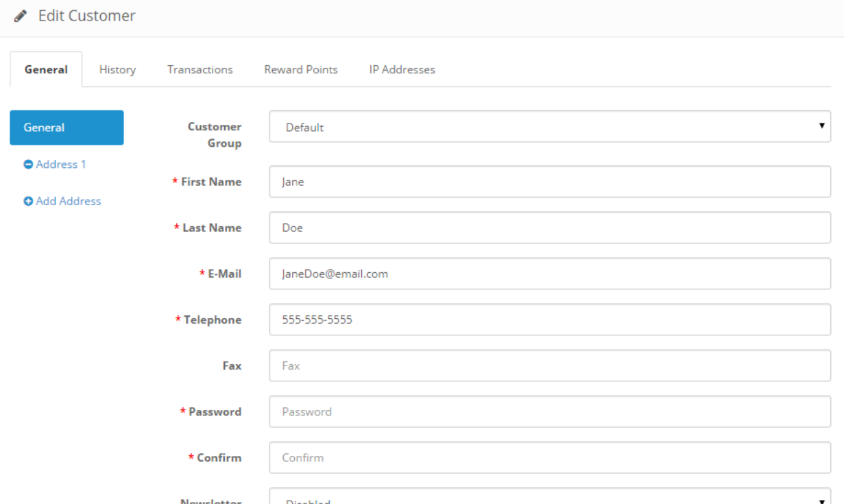This screenshot has width=844, height=504.
Task: Click into the First Name field
Action: coord(549,182)
